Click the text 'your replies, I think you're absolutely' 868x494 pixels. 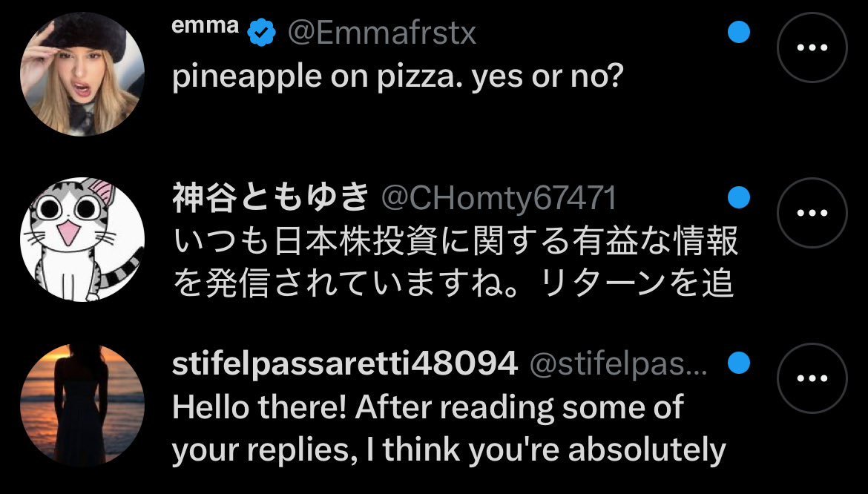tap(448, 449)
